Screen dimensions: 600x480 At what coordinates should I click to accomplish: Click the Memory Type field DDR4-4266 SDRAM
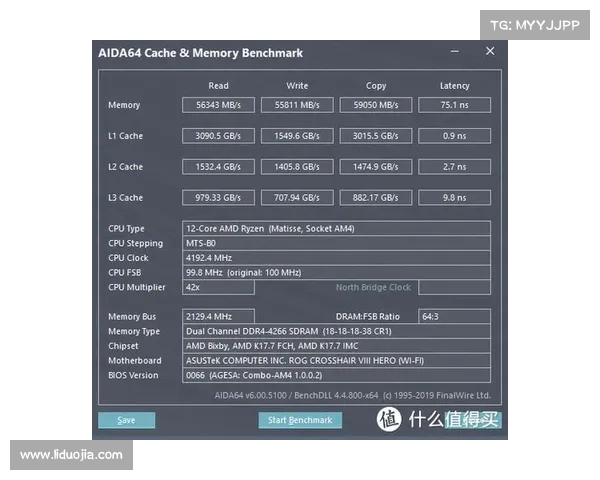[336, 331]
